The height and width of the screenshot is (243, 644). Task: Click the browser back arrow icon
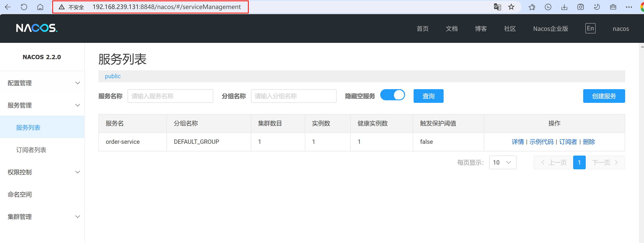pos(8,7)
